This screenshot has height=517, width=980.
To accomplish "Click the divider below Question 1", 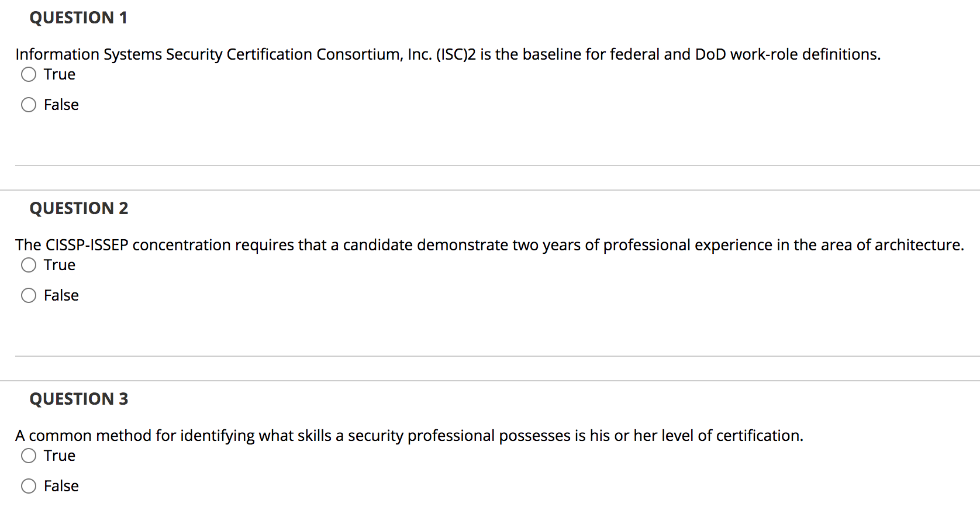I will point(490,165).
